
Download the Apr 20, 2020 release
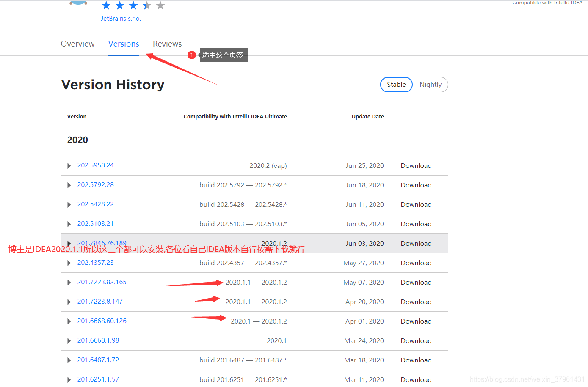coord(416,302)
